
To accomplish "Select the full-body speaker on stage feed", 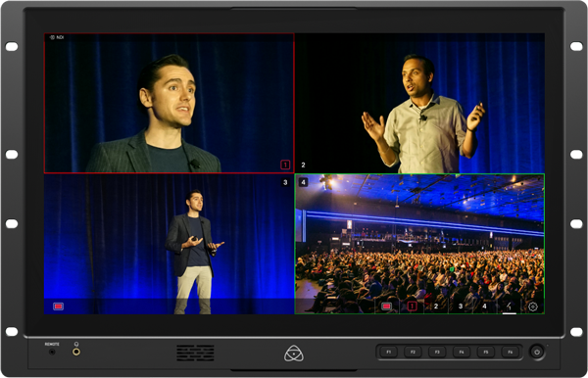I will coord(170,244).
